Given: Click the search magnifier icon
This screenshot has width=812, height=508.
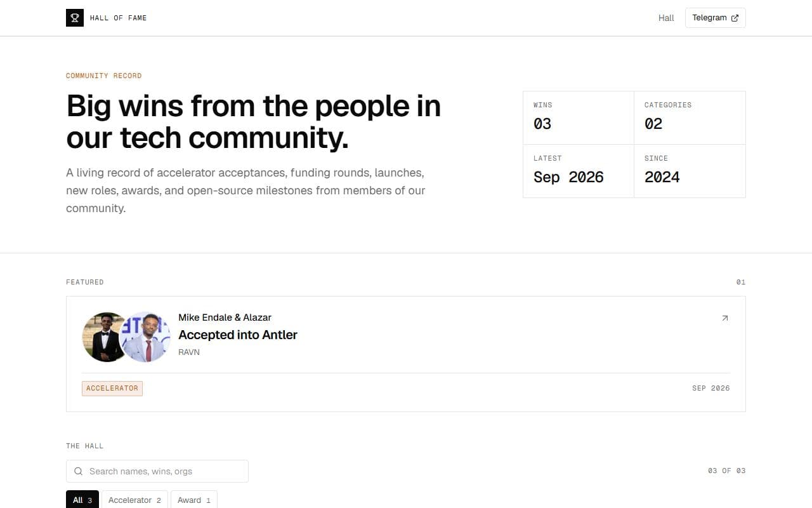Looking at the screenshot, I should [79, 471].
